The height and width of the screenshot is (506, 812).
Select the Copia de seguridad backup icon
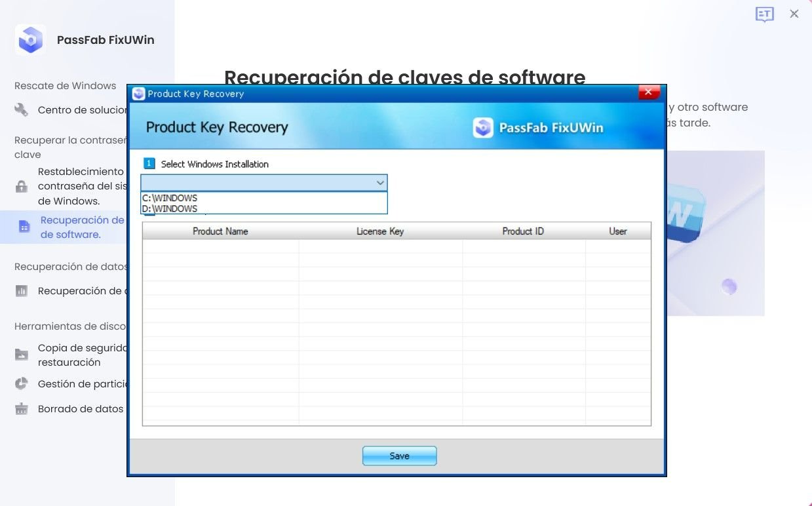pos(20,353)
